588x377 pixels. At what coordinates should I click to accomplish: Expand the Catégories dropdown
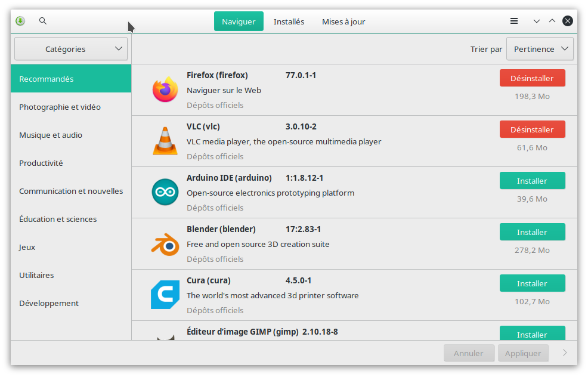coord(71,49)
